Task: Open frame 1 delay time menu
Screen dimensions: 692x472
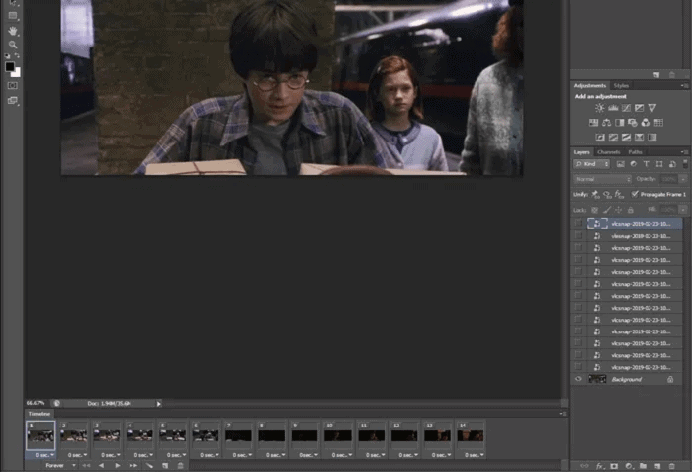Action: click(x=42, y=455)
